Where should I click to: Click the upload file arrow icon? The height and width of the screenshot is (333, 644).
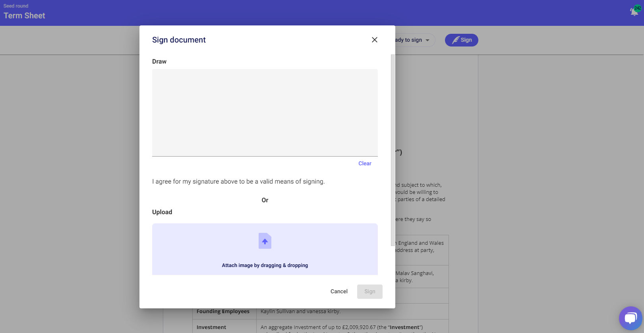point(265,241)
